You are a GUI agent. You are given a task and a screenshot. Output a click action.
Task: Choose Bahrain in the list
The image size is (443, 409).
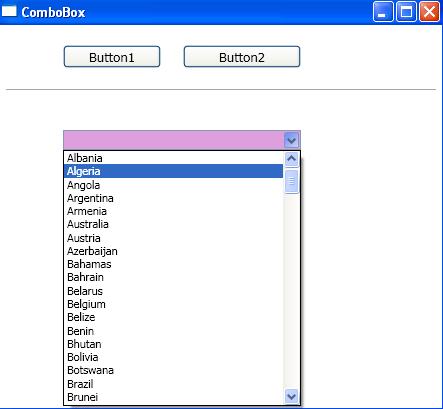[173, 277]
